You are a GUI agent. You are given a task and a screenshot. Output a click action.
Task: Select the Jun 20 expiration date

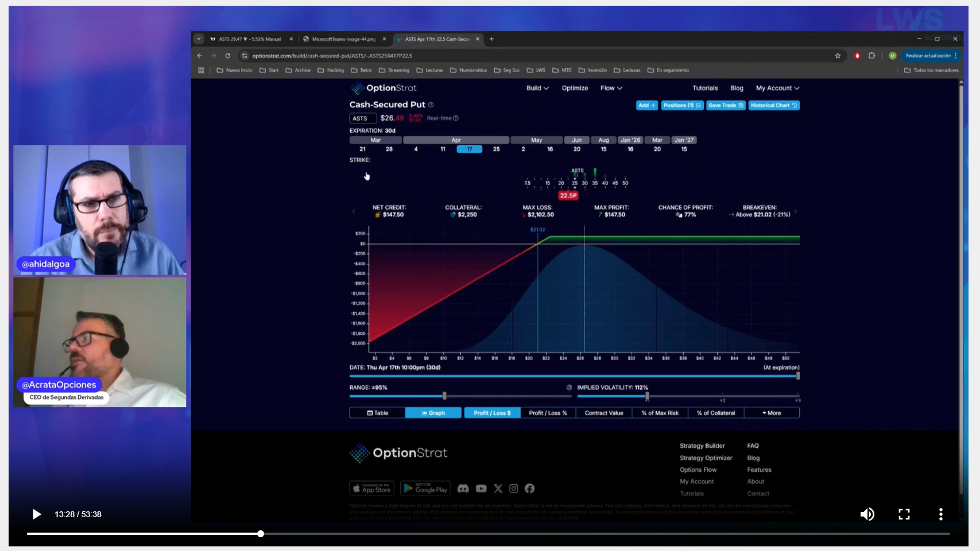pos(576,149)
